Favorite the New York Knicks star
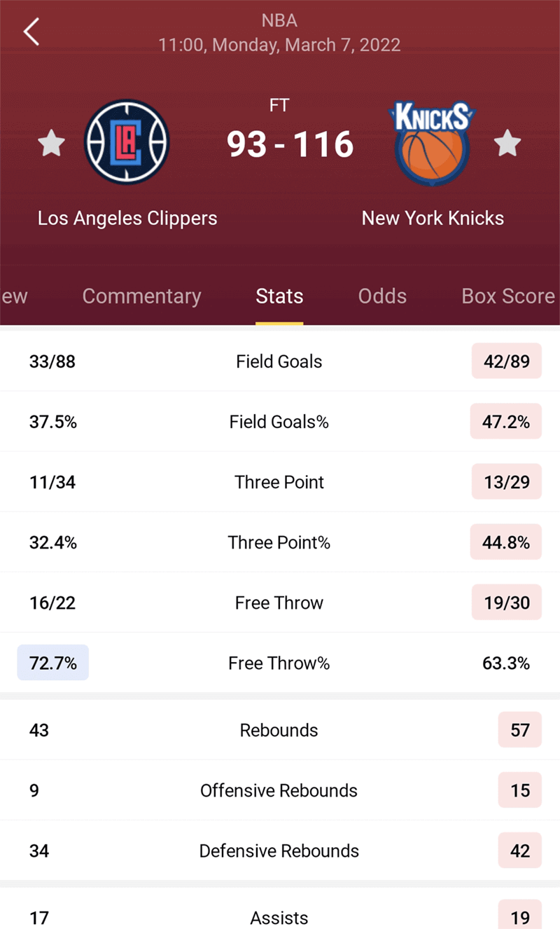The image size is (560, 929). click(x=507, y=144)
